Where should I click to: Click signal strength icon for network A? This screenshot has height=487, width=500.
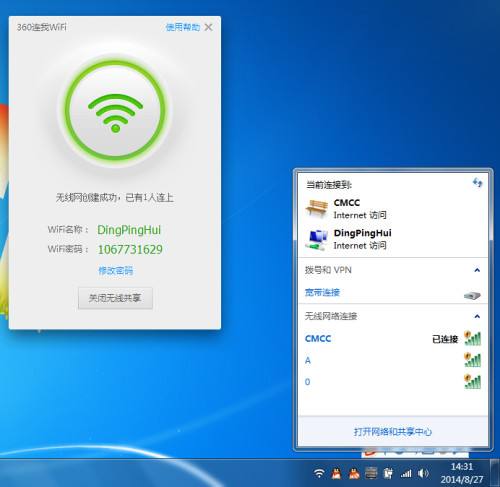point(473,360)
